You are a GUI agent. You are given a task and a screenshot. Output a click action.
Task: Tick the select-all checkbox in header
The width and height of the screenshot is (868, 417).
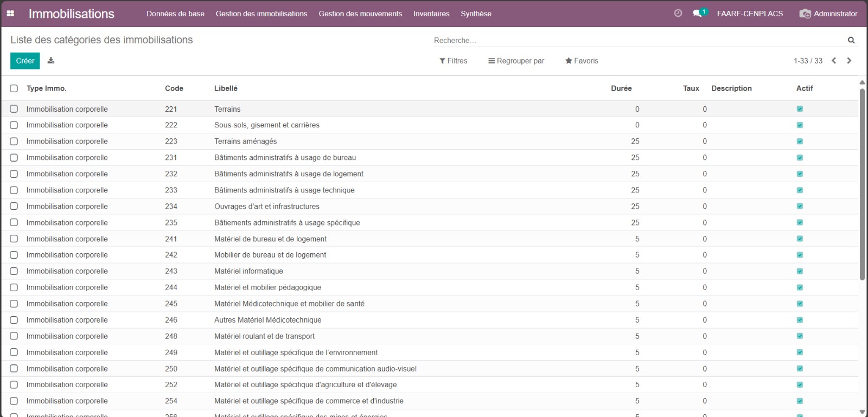pos(14,88)
